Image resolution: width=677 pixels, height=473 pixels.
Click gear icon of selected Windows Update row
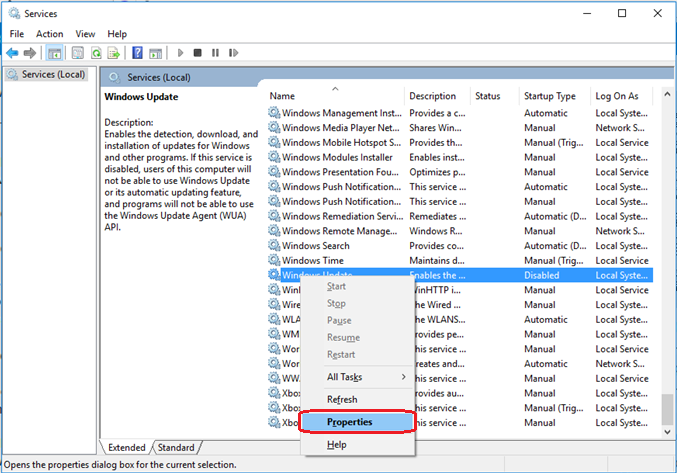pyautogui.click(x=274, y=274)
